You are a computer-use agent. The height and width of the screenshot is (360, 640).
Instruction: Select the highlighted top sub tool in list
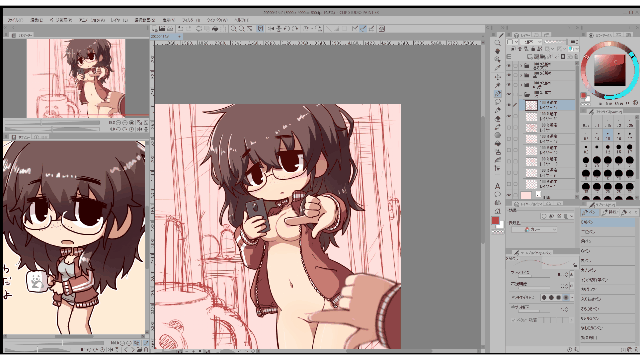(607, 222)
